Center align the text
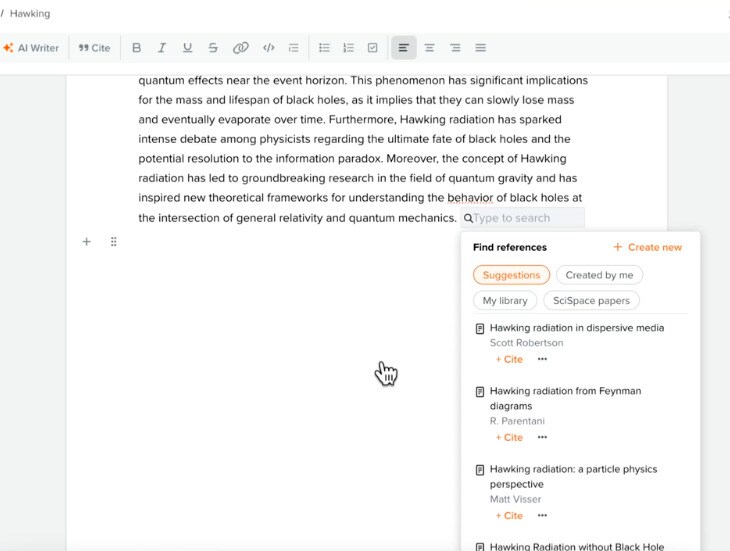Viewport: 730px width, 551px height. coord(429,48)
